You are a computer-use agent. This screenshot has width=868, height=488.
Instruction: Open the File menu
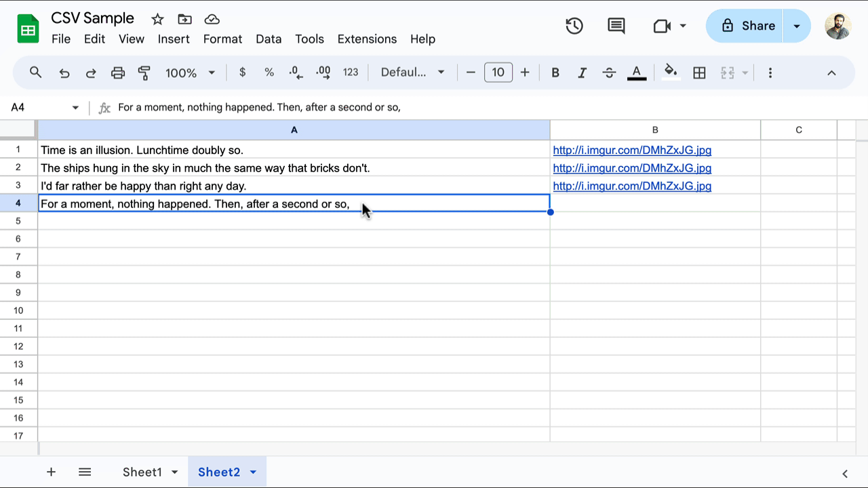61,39
